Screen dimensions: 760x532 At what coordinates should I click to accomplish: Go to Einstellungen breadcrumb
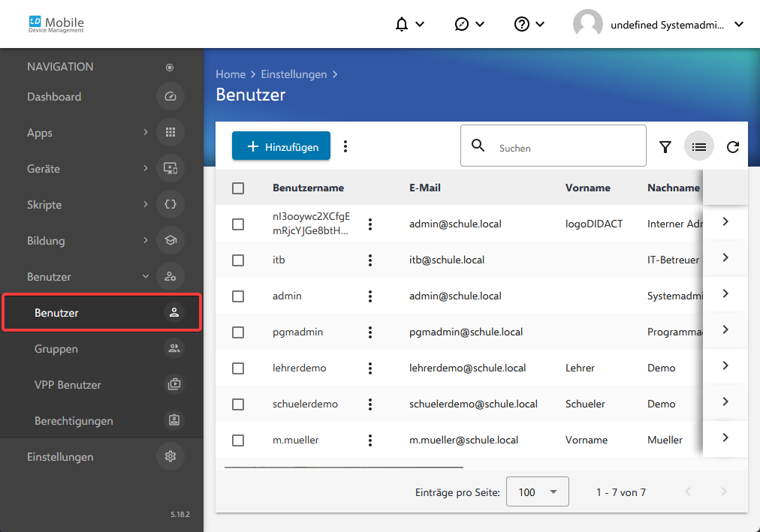[294, 74]
